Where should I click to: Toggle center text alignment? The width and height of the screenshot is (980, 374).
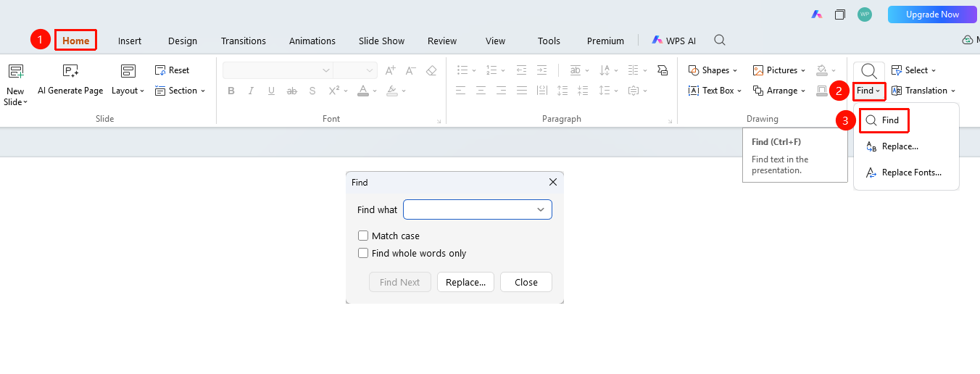pyautogui.click(x=481, y=91)
